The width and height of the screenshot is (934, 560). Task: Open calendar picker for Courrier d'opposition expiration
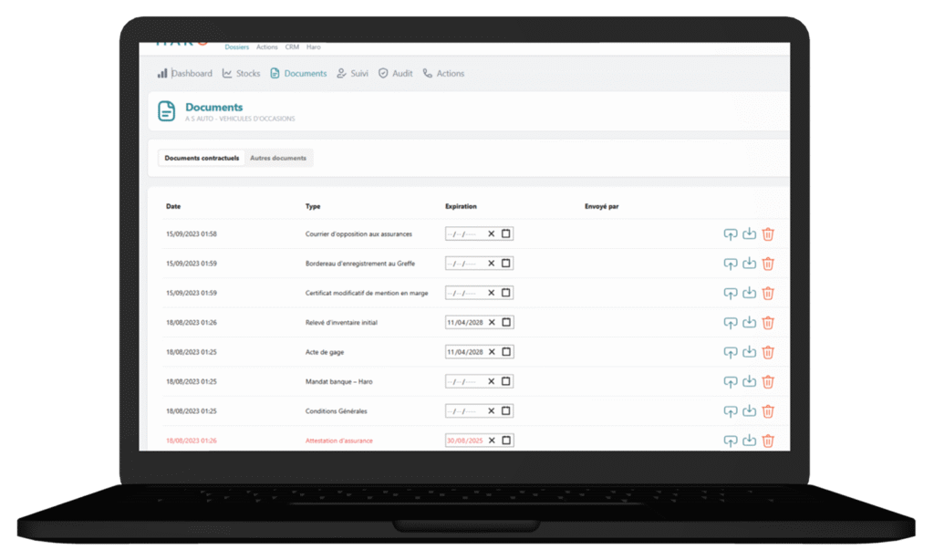(x=506, y=233)
